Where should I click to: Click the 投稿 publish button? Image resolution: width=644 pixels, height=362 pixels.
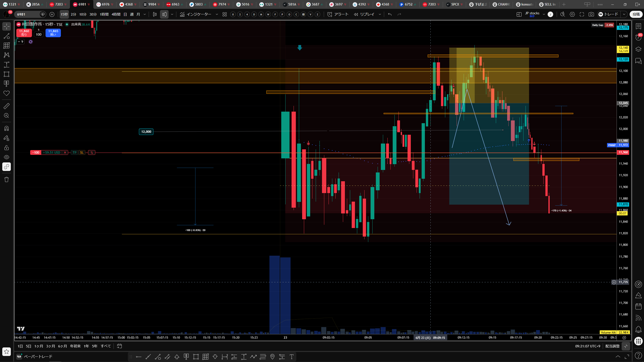pyautogui.click(x=636, y=14)
